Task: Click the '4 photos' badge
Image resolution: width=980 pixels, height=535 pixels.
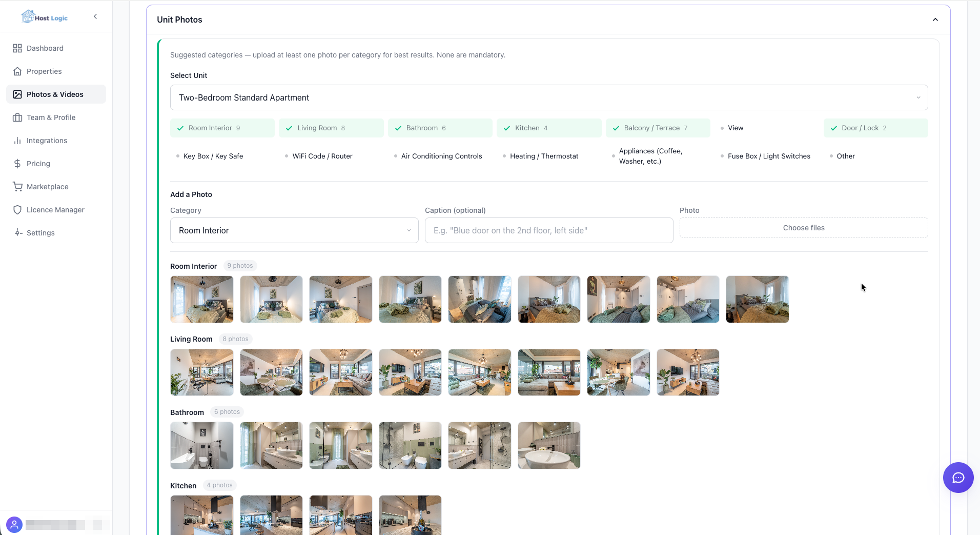Action: pos(219,485)
